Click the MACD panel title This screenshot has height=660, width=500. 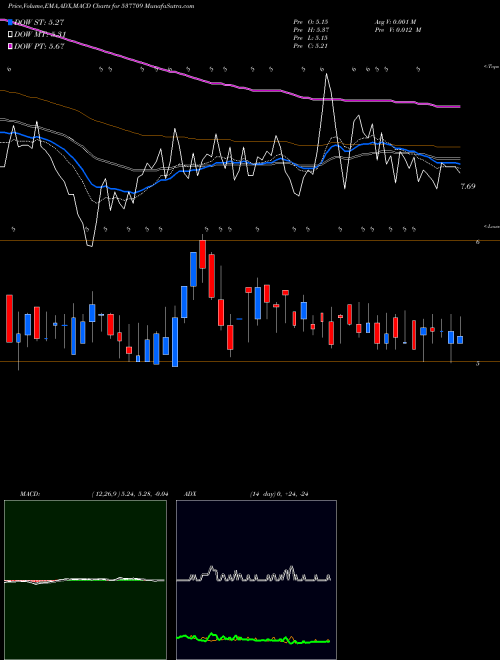[x=30, y=494]
